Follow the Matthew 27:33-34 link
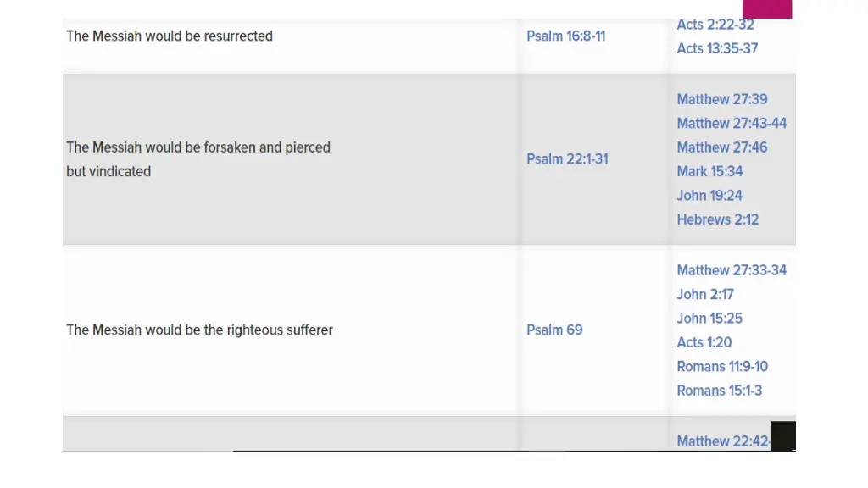The height and width of the screenshot is (488, 868). [x=732, y=270]
